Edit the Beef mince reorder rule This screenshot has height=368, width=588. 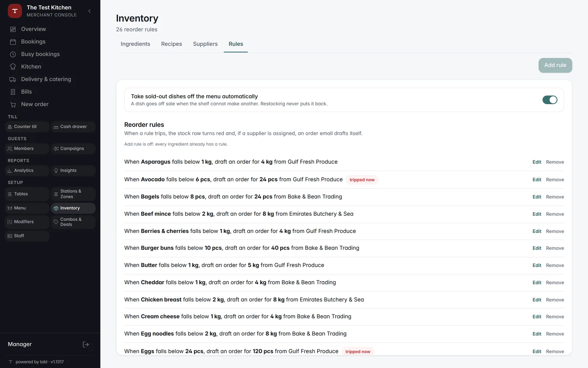(x=537, y=214)
